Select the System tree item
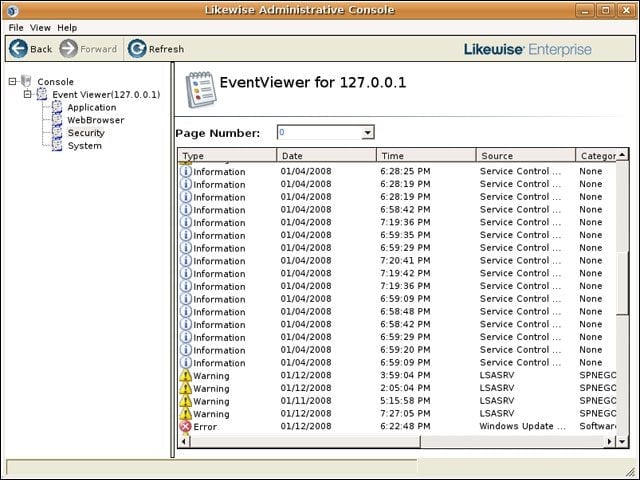This screenshot has width=640, height=480. [84, 146]
